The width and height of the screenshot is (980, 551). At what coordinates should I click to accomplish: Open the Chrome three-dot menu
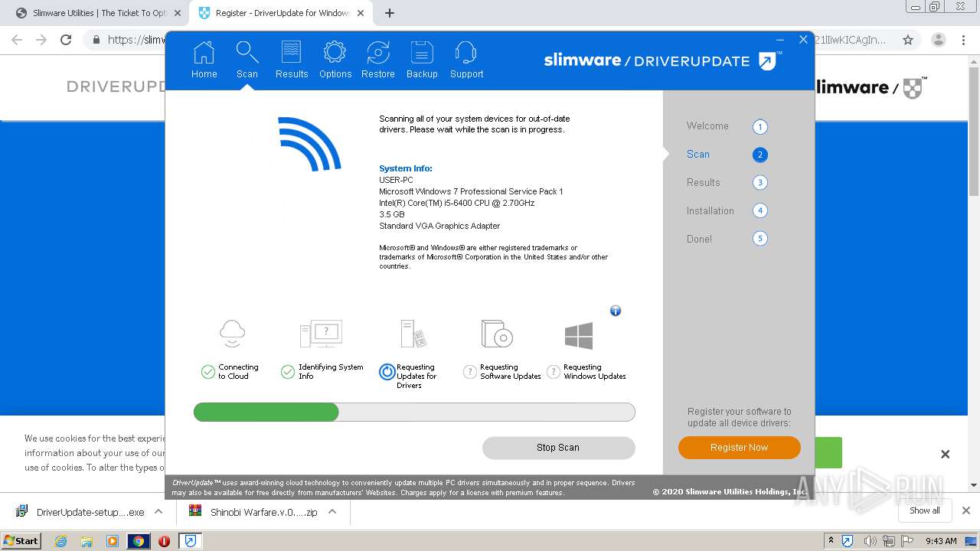click(965, 40)
